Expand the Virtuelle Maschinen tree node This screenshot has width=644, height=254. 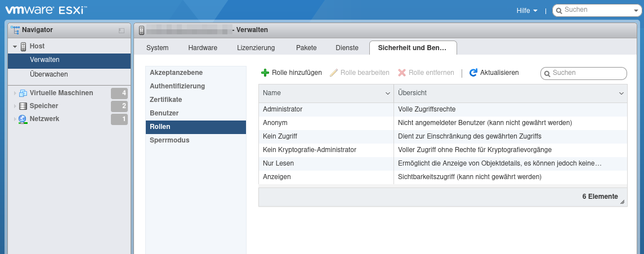click(x=15, y=93)
